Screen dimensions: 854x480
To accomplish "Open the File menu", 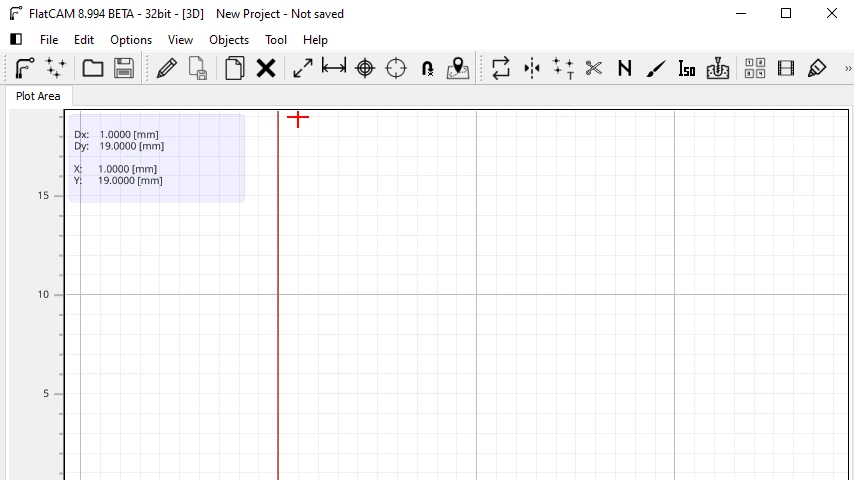I will coord(49,40).
